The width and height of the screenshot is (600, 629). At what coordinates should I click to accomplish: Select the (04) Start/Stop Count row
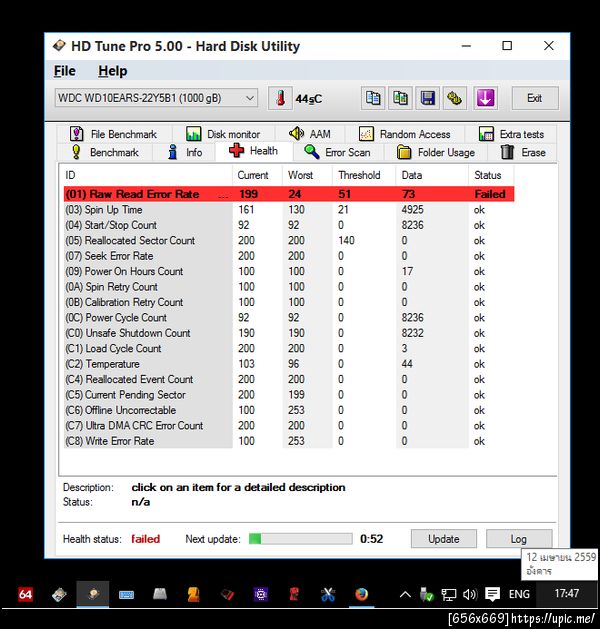click(289, 225)
